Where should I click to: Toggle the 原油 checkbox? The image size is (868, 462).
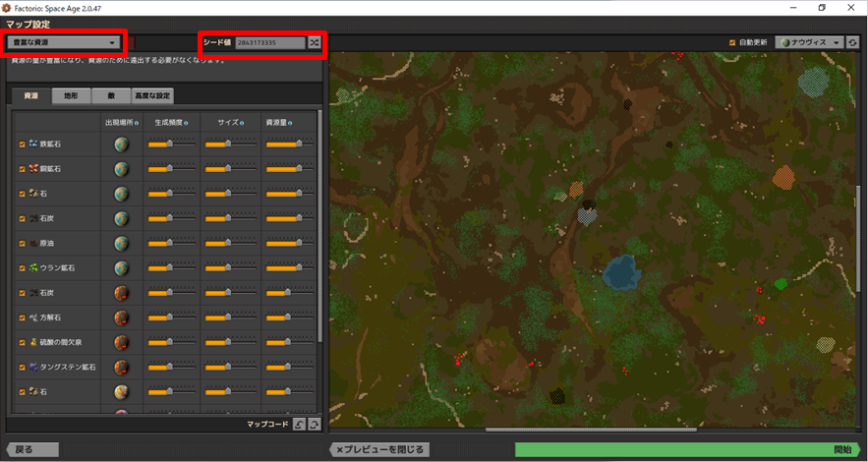pos(23,244)
